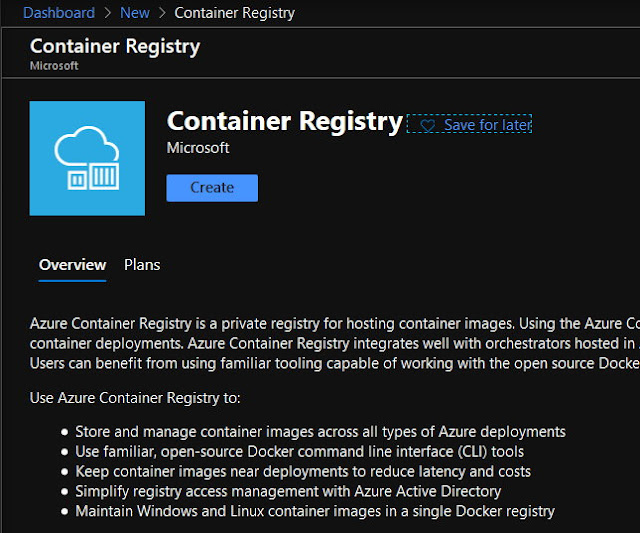The width and height of the screenshot is (640, 533).
Task: Click the cloud icon in the logo
Action: click(87, 144)
